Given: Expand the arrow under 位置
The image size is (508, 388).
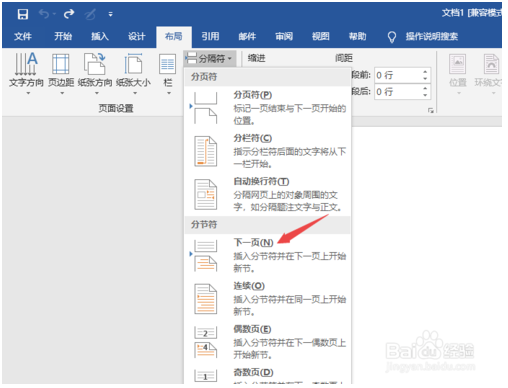Looking at the screenshot, I should [x=459, y=93].
